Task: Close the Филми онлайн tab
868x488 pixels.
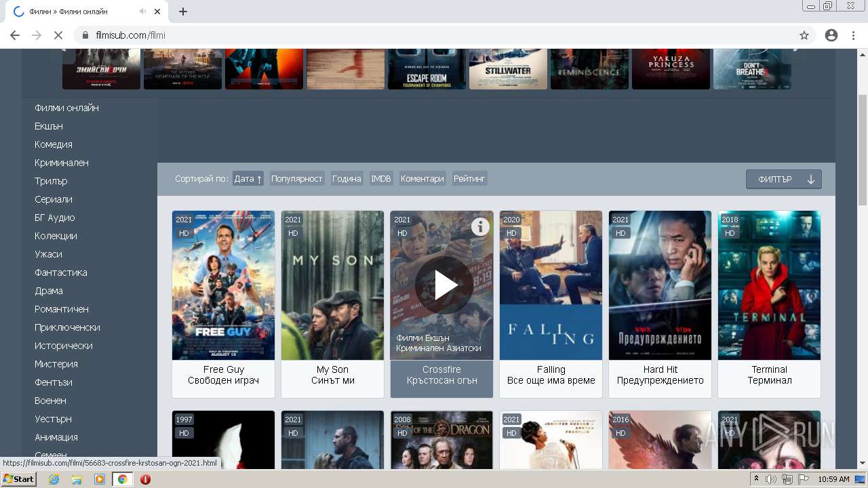Action: (x=157, y=12)
